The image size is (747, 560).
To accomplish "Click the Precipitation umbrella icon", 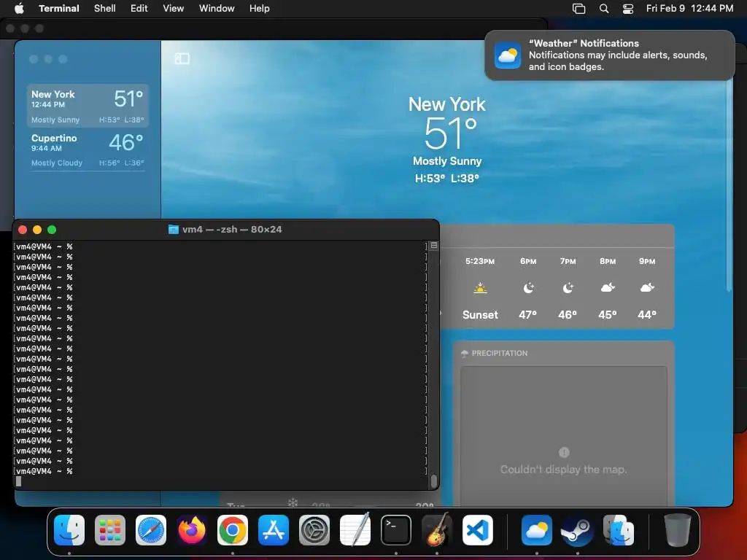I will pos(465,354).
